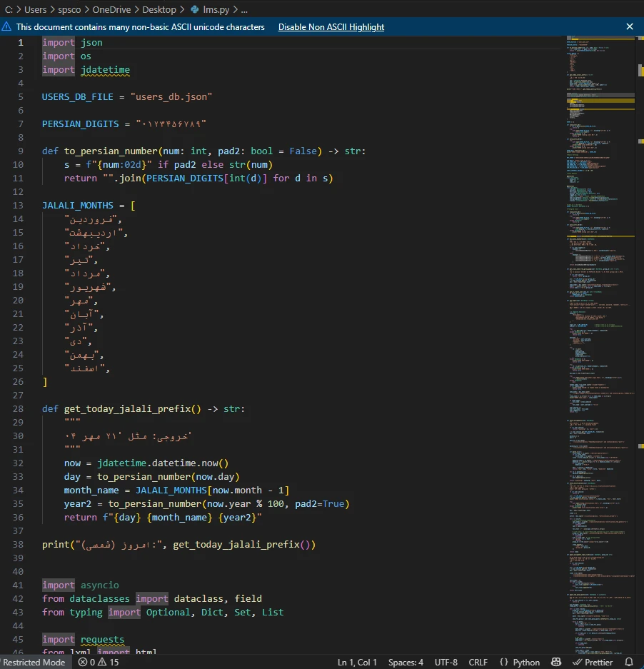Viewport: 644px width, 669px height.
Task: Expand the ellipsis symbol breadcrumb
Action: click(x=243, y=10)
